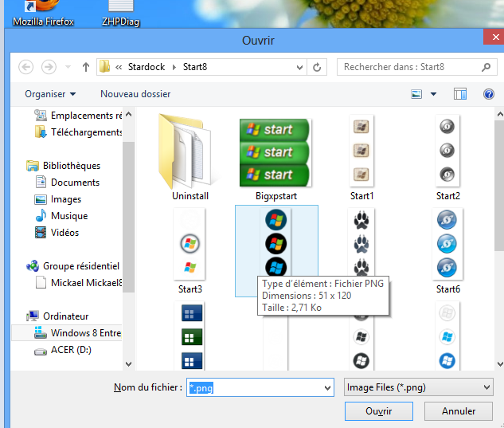Change the view mode icon
504x428 pixels.
point(416,94)
